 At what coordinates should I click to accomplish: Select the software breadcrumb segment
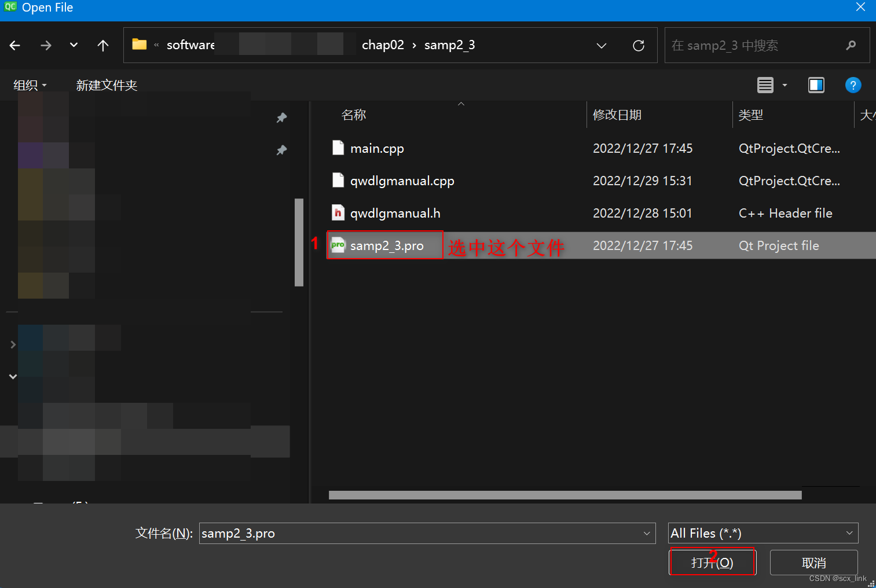[190, 45]
